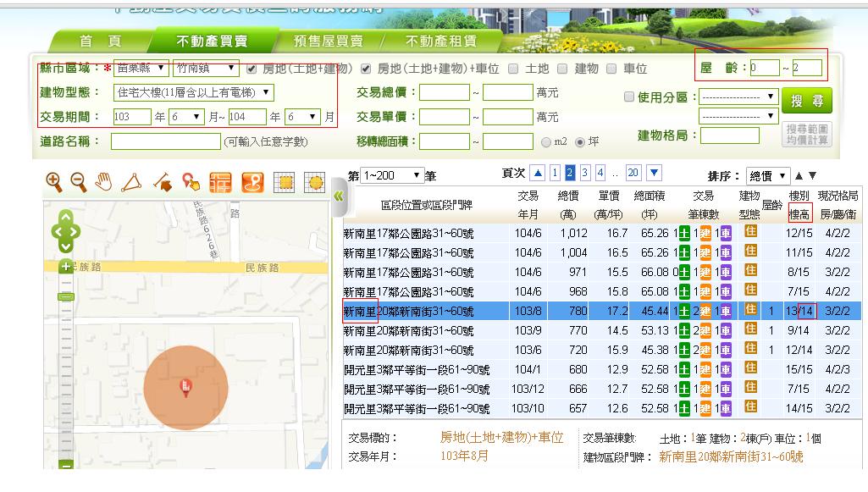Pan the map up with the green arrow

coord(66,217)
